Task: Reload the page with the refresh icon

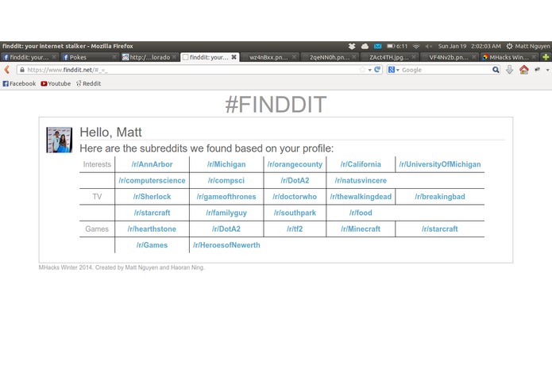Action: (377, 70)
